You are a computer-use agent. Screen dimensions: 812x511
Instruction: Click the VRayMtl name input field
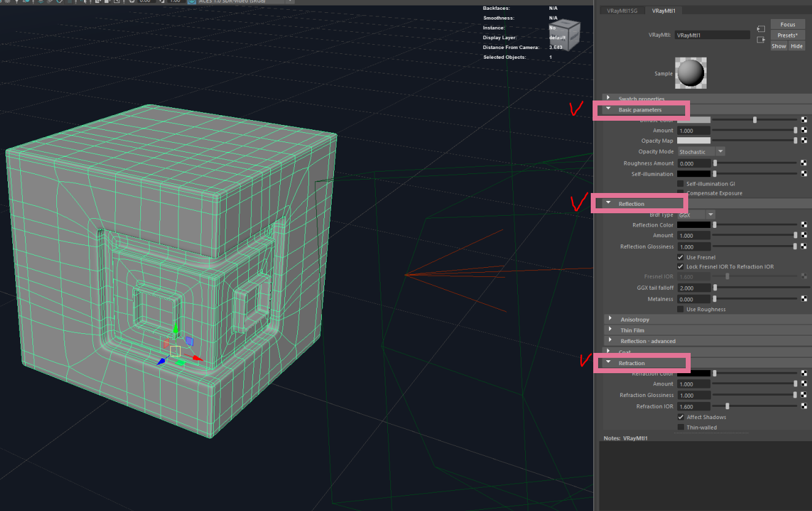tap(712, 35)
